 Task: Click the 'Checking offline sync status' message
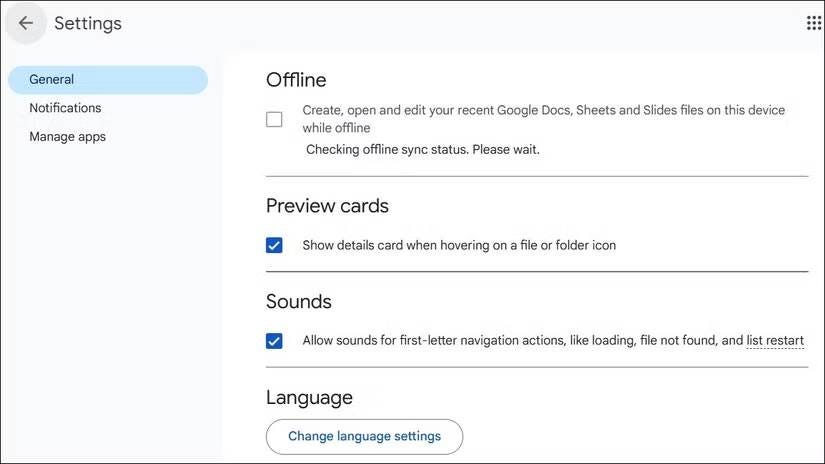[422, 149]
